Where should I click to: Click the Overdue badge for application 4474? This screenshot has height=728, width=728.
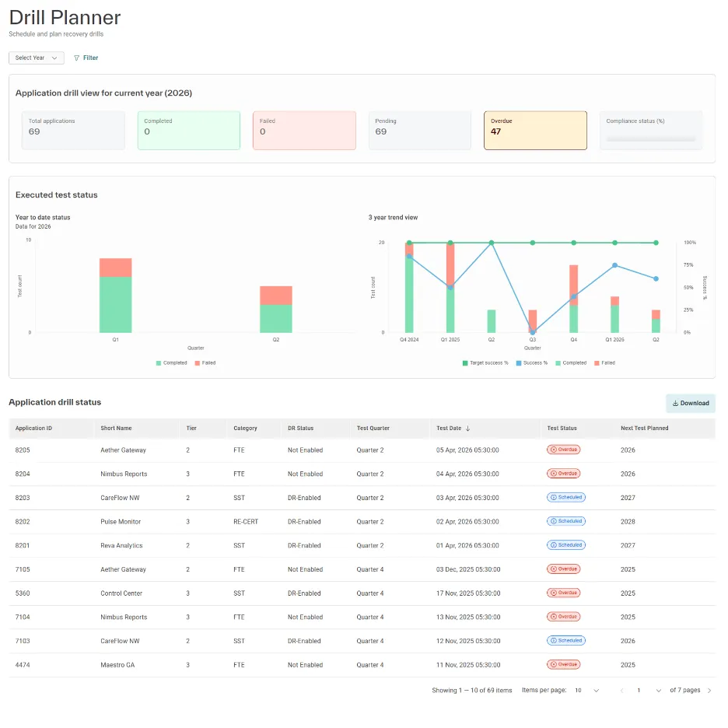(x=564, y=664)
